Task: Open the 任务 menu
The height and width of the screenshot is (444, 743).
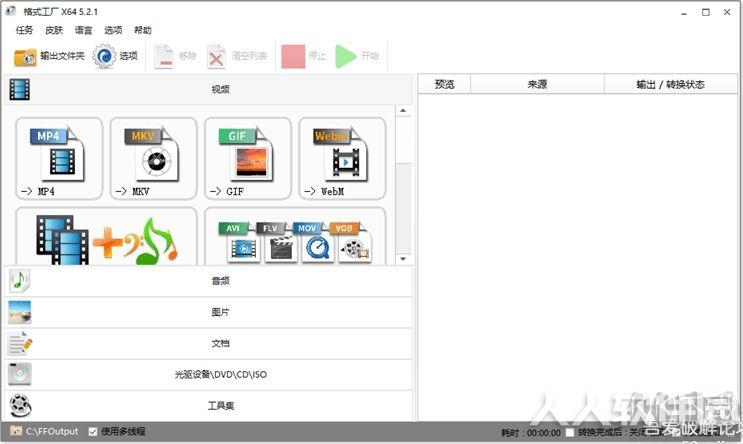Action: tap(24, 30)
